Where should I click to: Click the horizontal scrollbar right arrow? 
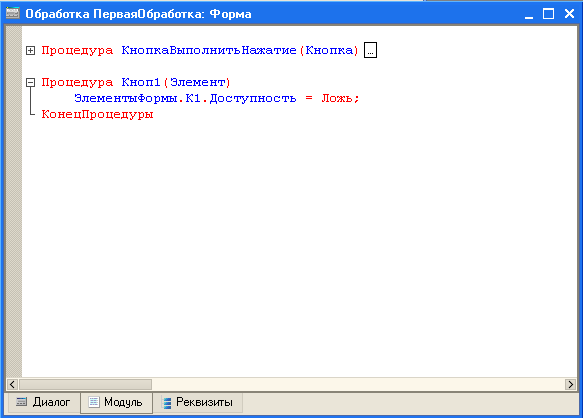click(570, 384)
